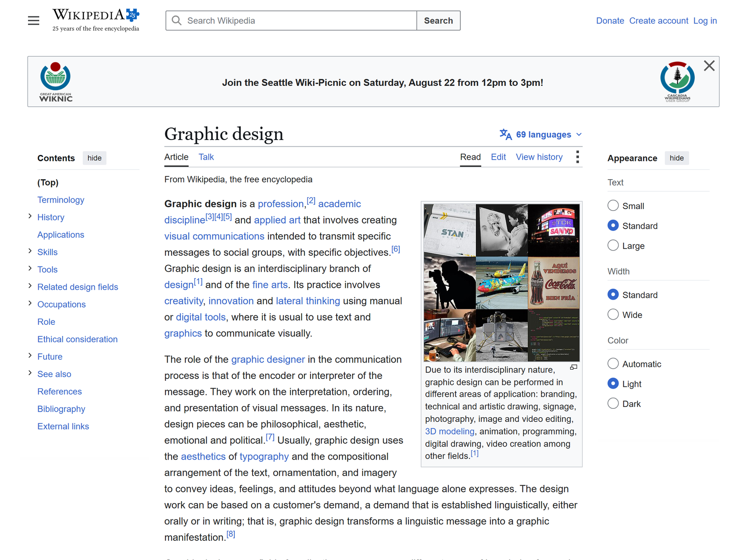Open the 69 languages dropdown
Viewport: 747px width, 560px height.
click(541, 134)
